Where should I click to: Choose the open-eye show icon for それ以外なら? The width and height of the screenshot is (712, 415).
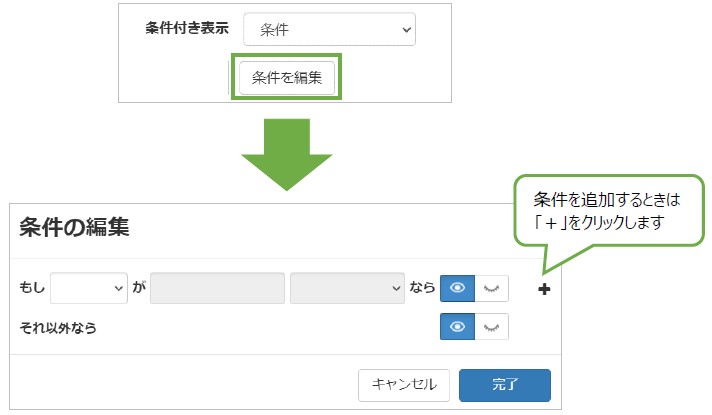coord(457,326)
